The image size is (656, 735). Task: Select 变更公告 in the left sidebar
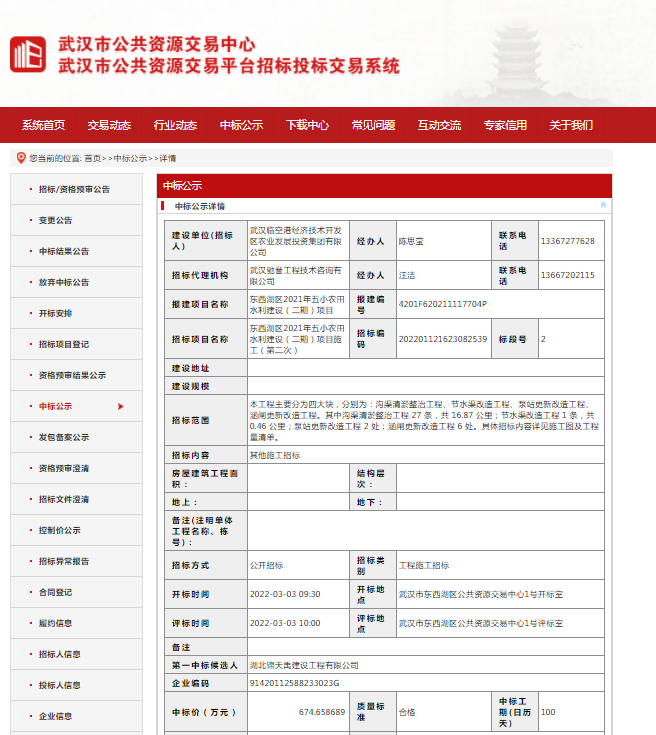[x=55, y=220]
